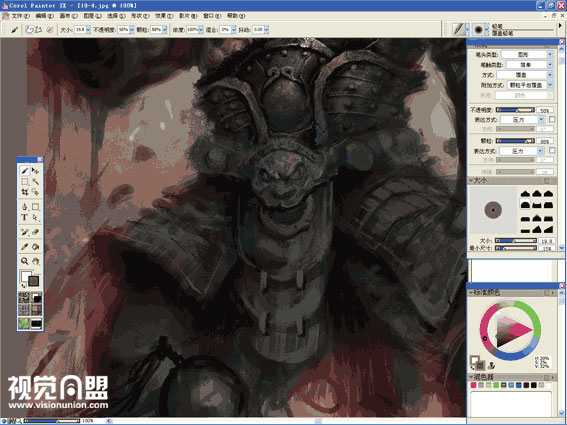
Task: Open the brush variant selector thumbnail
Action: click(x=479, y=29)
